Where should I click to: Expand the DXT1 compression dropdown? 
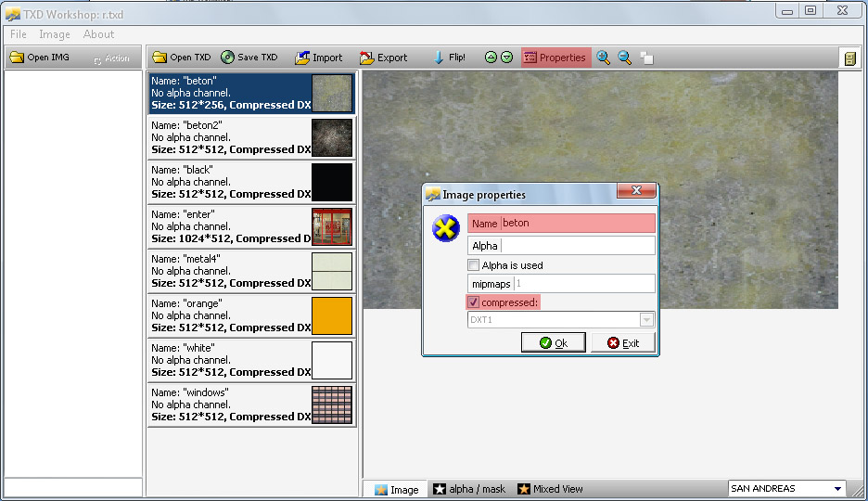coord(646,320)
